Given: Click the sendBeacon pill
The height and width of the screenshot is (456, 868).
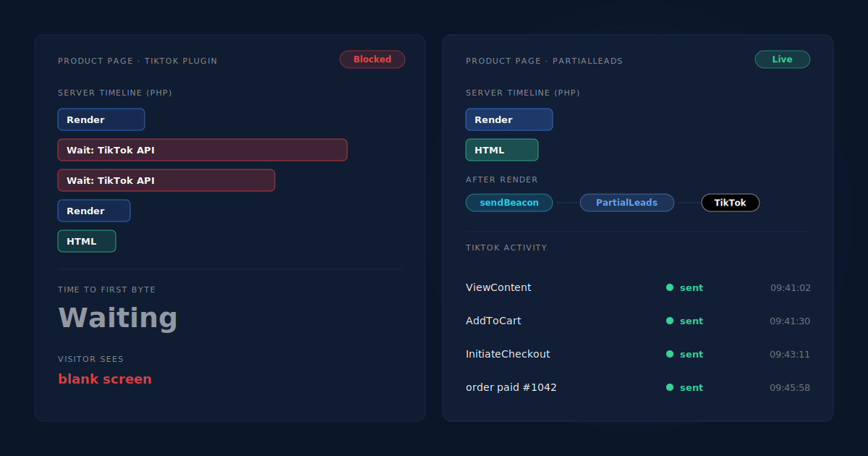Looking at the screenshot, I should click(509, 203).
